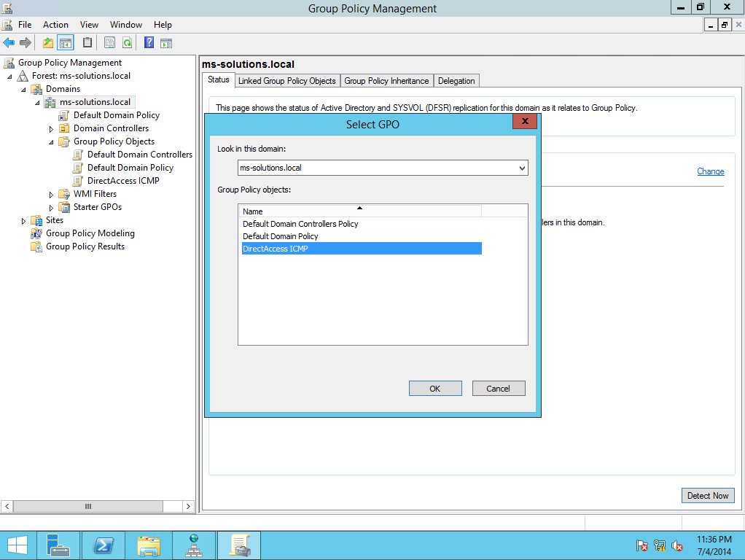Open the Action menu
745x560 pixels.
click(55, 25)
